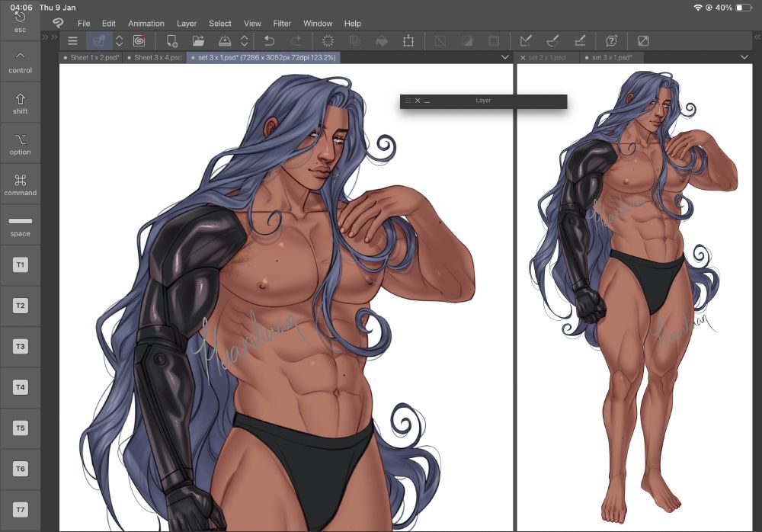Click the Wi-Fi status icon
Viewport: 762px width, 532px height.
pos(698,8)
